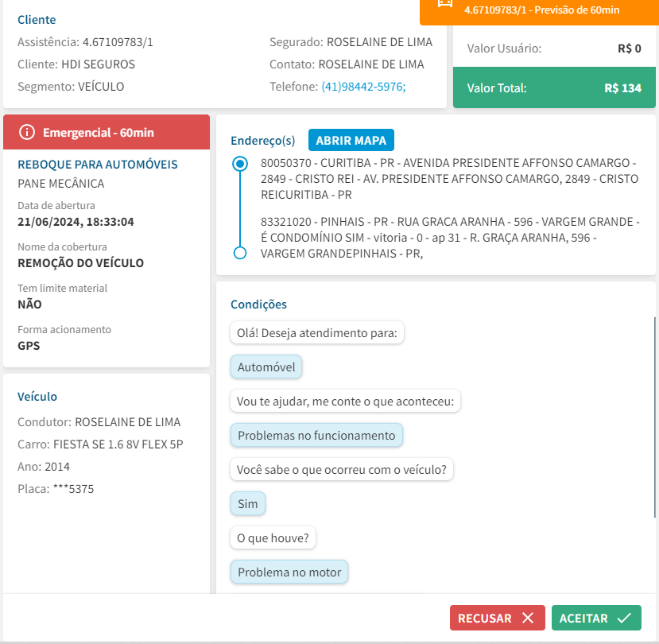This screenshot has height=644, width=659.
Task: Refuse the request with RECUSAR
Action: point(497,618)
